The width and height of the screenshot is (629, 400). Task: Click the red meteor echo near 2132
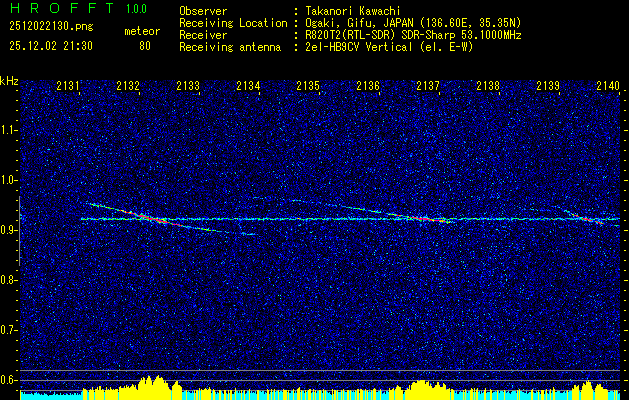pyautogui.click(x=154, y=219)
